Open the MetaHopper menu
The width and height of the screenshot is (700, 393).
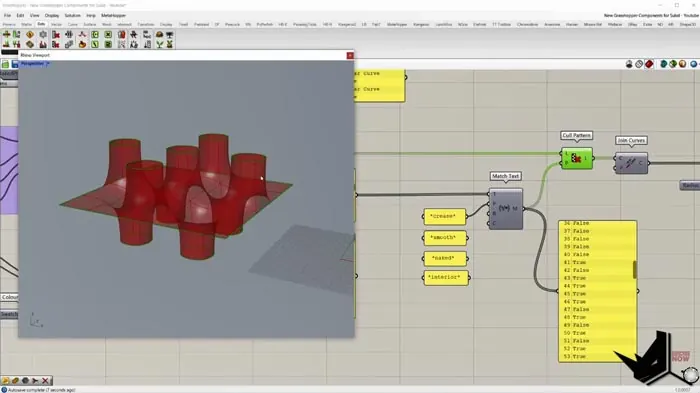[x=113, y=15]
